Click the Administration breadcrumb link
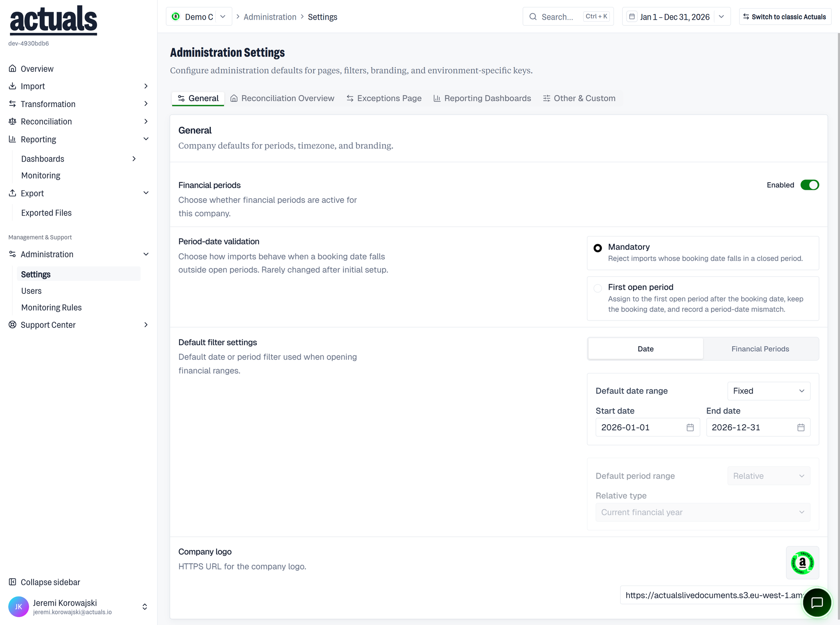840x625 pixels. pos(270,17)
